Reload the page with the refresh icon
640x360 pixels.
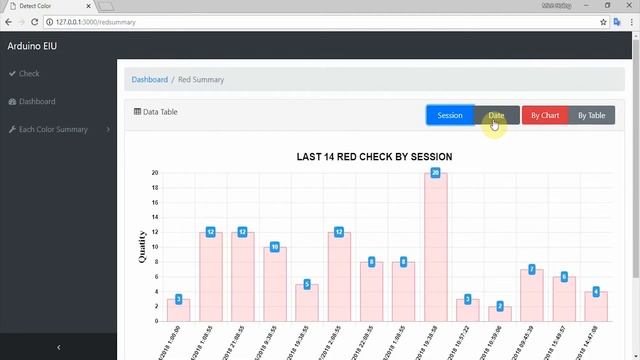click(x=35, y=22)
